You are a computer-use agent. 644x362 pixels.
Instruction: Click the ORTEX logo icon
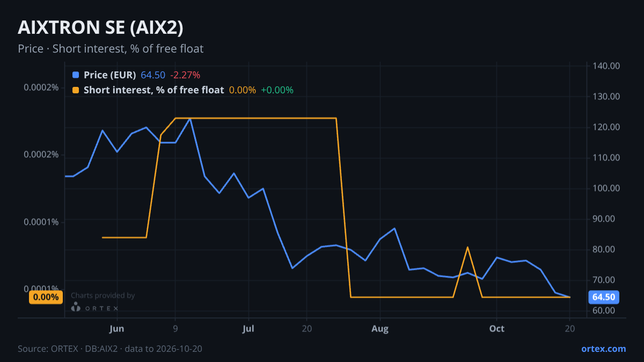tap(76, 307)
